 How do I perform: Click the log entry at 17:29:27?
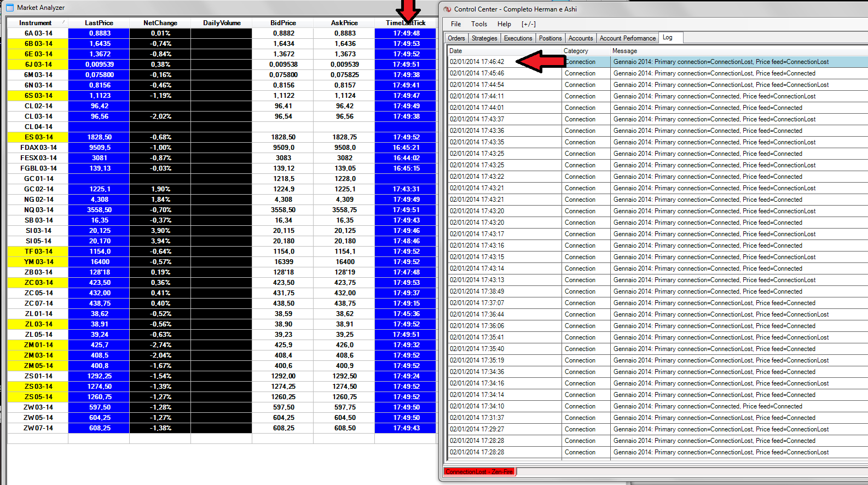658,429
